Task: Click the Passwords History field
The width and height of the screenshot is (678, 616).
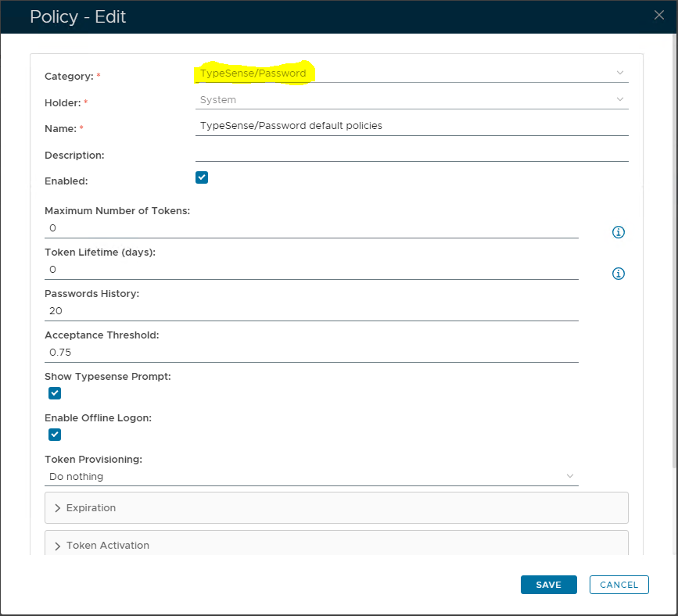Action: (311, 310)
